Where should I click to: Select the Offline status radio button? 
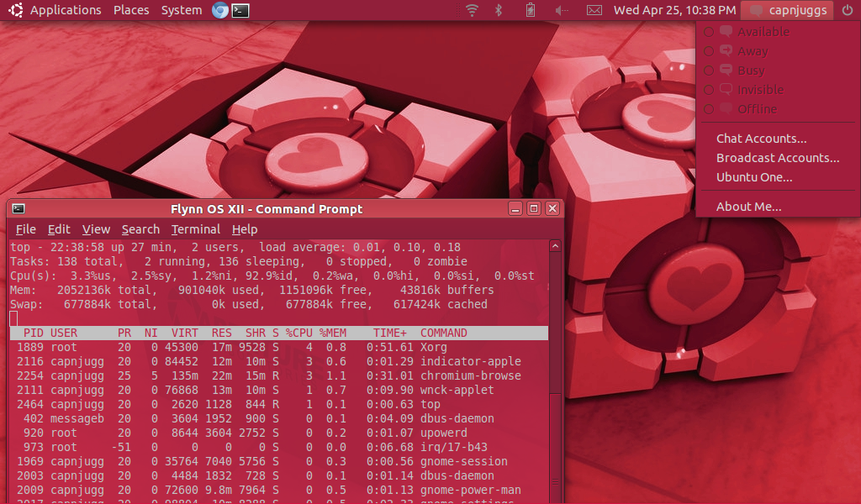click(x=709, y=108)
